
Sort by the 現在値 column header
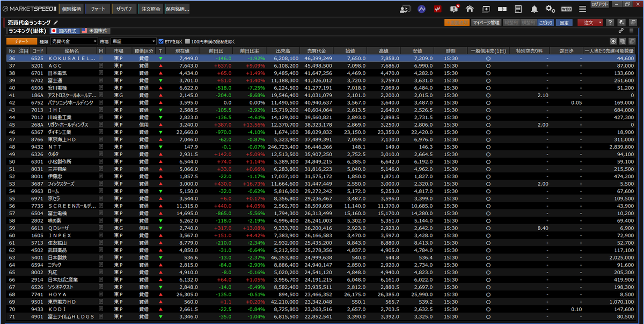pos(182,50)
